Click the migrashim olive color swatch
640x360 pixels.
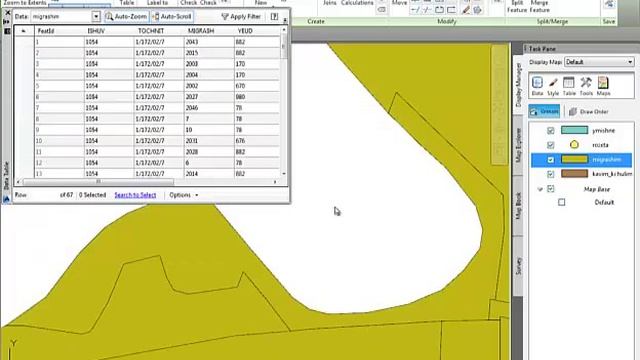tap(574, 160)
